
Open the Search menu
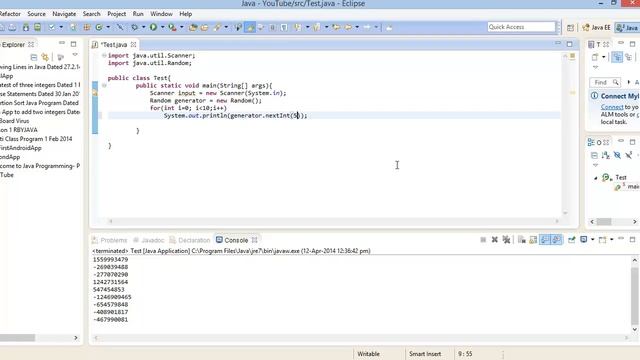click(91, 14)
